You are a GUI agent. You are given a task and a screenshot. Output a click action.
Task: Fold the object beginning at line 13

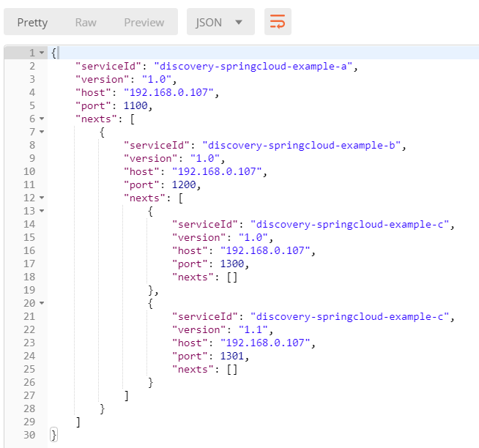pyautogui.click(x=41, y=211)
